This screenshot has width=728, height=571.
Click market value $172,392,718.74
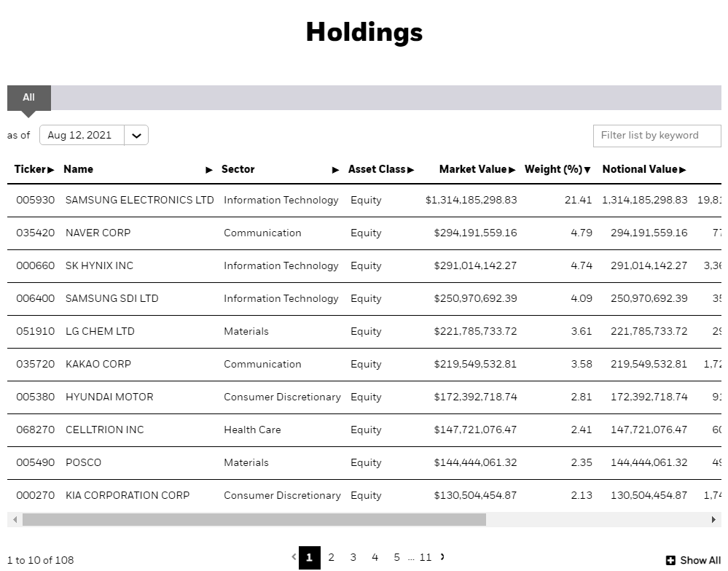pos(475,397)
